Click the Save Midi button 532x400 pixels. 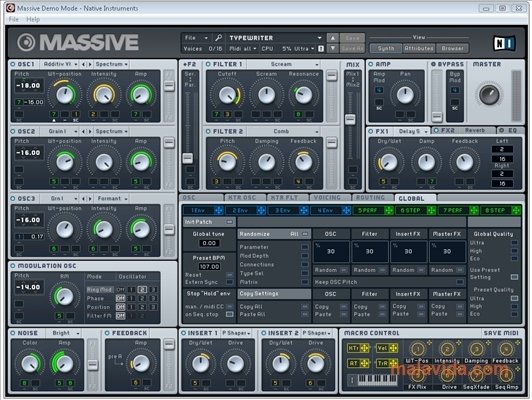coord(501,333)
